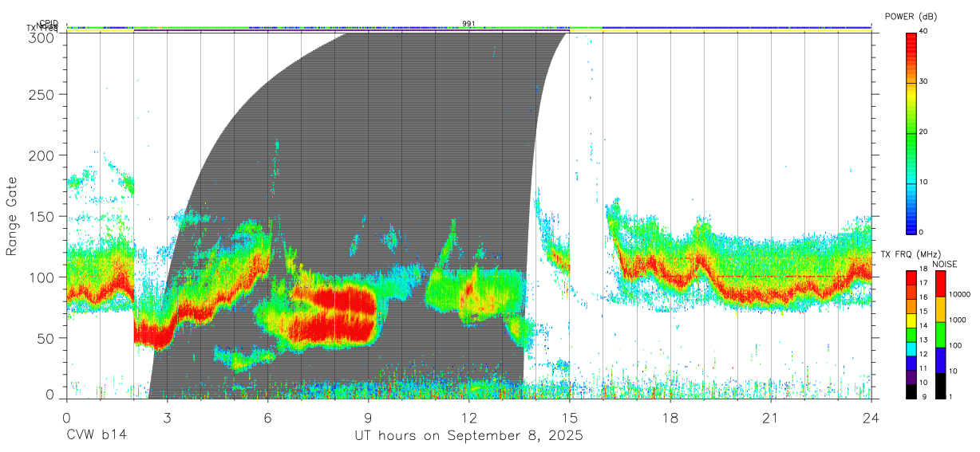
Task: Click the UT hours on September 8, 2025 title
Action: [x=468, y=436]
